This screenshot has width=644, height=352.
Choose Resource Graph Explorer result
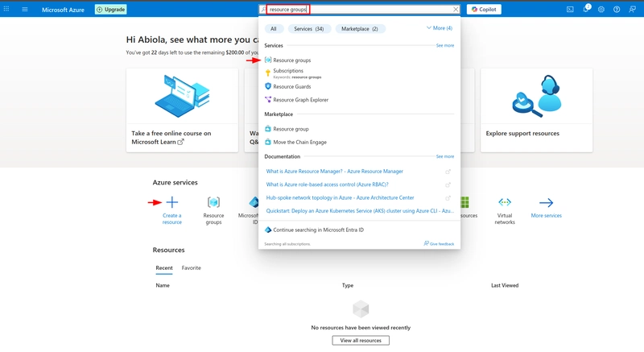(300, 100)
